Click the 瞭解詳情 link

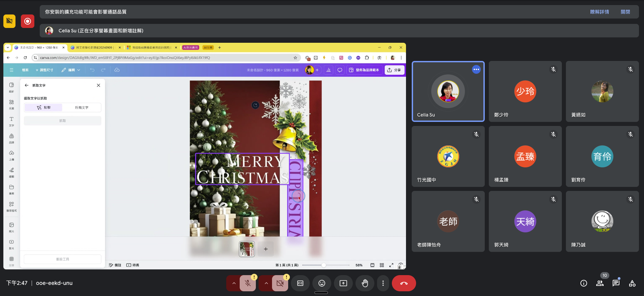(x=599, y=12)
